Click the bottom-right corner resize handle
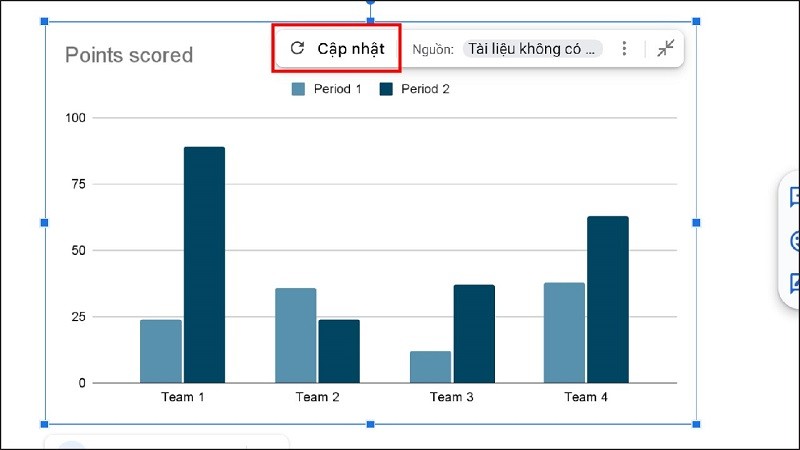 [696, 424]
